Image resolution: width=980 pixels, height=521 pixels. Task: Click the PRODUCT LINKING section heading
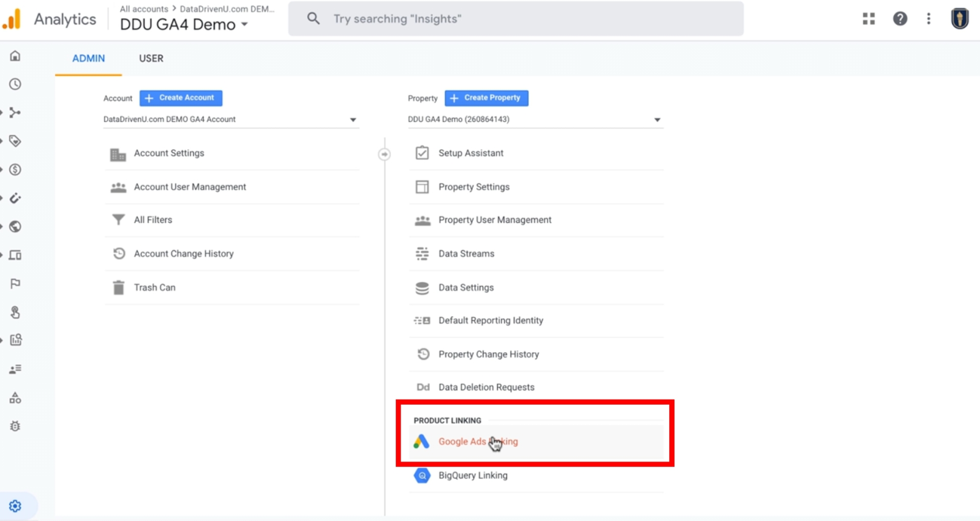point(447,421)
